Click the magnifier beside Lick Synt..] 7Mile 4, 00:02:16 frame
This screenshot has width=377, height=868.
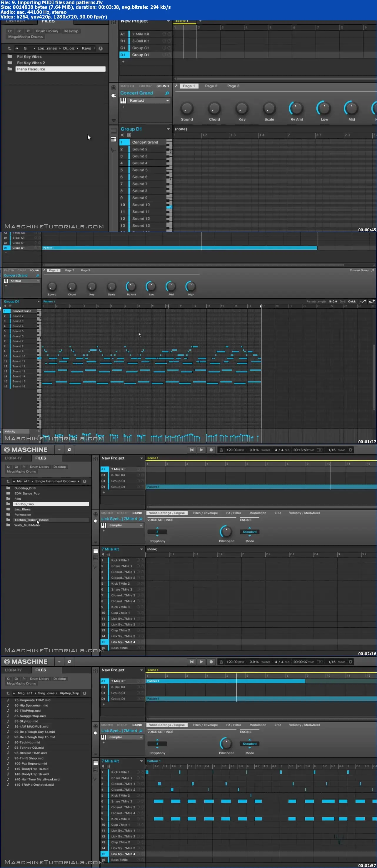coord(141,519)
